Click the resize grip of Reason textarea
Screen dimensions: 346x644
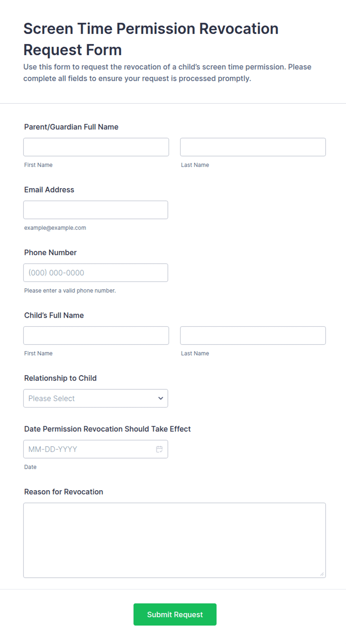pos(322,574)
